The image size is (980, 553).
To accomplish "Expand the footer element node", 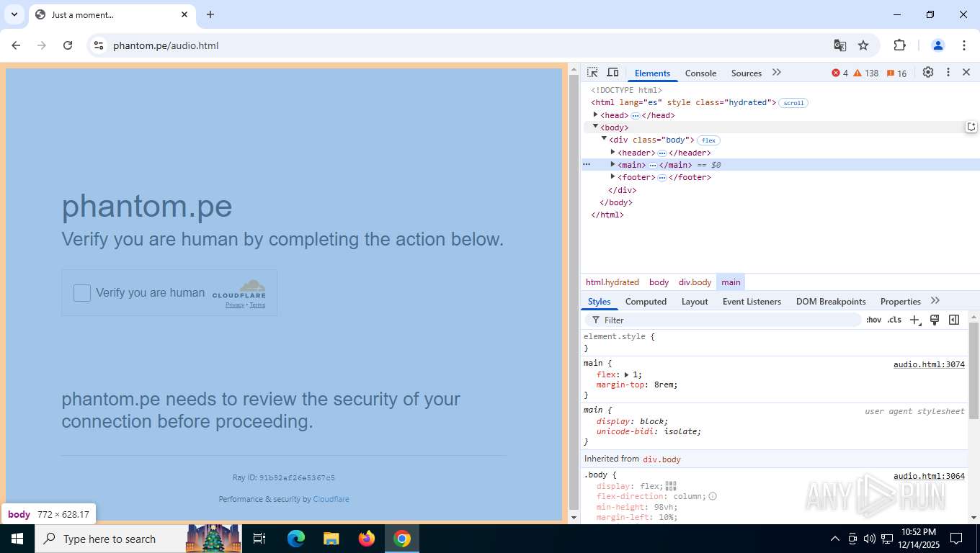I will tap(613, 176).
